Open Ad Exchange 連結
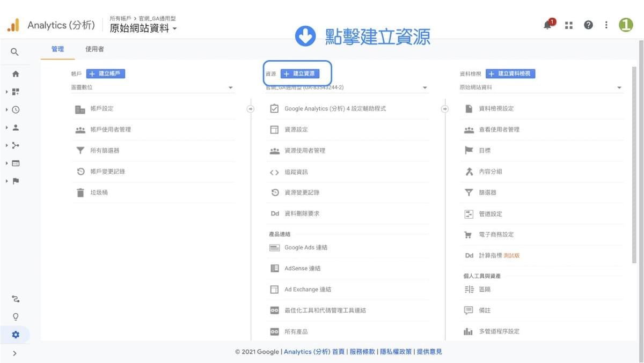The width and height of the screenshot is (644, 363). point(348,290)
